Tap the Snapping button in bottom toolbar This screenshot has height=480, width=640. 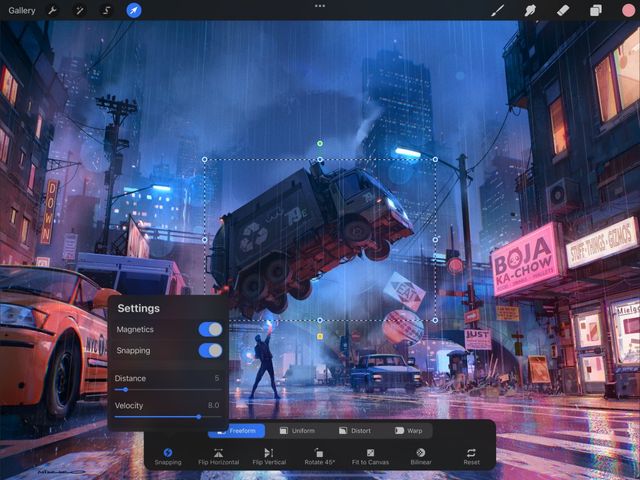coord(168,457)
